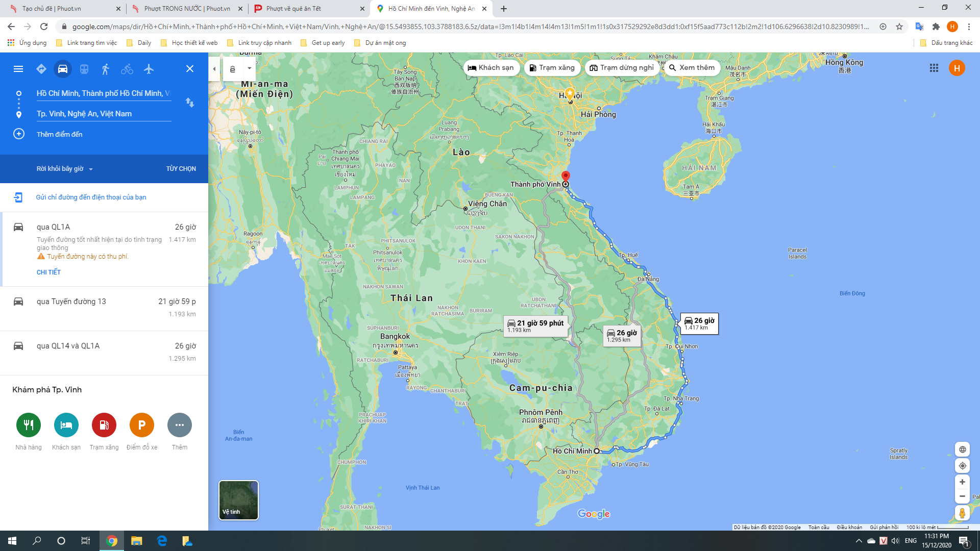Edit the Tp. Vinh destination field
This screenshot has height=551, width=980.
coord(104,114)
